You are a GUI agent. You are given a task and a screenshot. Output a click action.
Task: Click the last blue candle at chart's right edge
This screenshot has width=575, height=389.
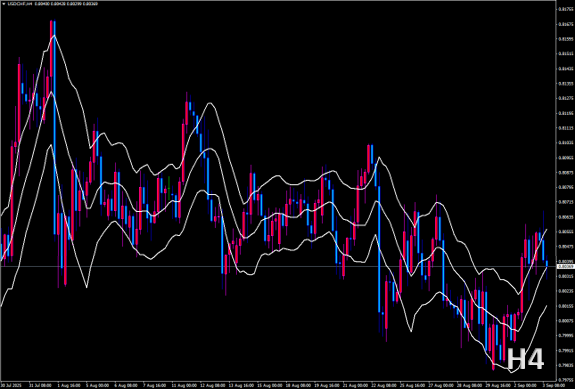coord(547,264)
